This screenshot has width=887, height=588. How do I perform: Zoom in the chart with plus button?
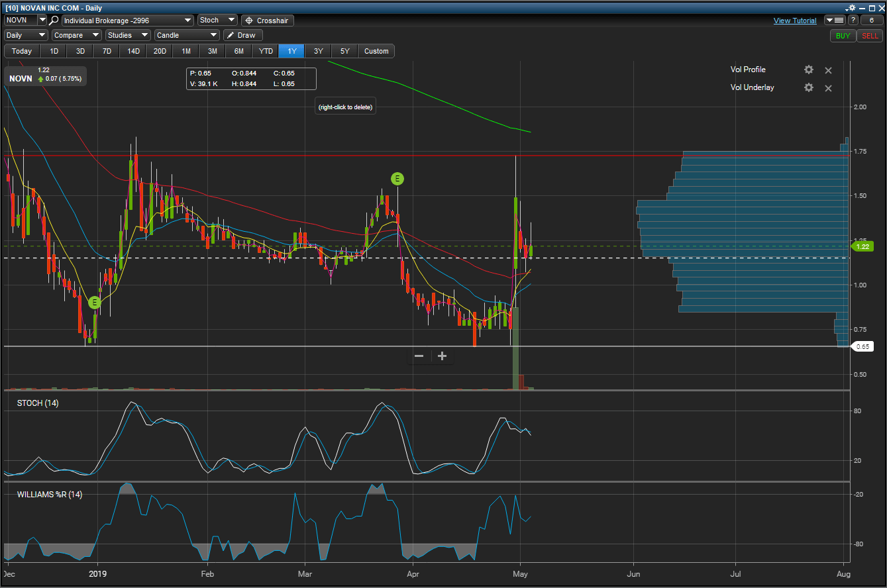click(443, 356)
